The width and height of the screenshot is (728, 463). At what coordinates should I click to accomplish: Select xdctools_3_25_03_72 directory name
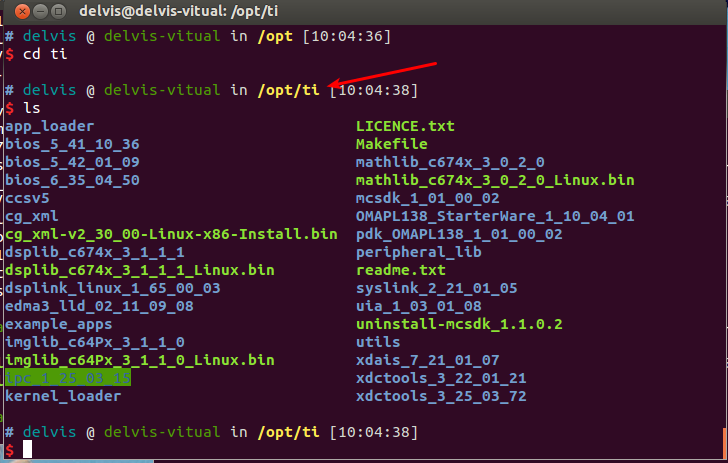pos(441,397)
